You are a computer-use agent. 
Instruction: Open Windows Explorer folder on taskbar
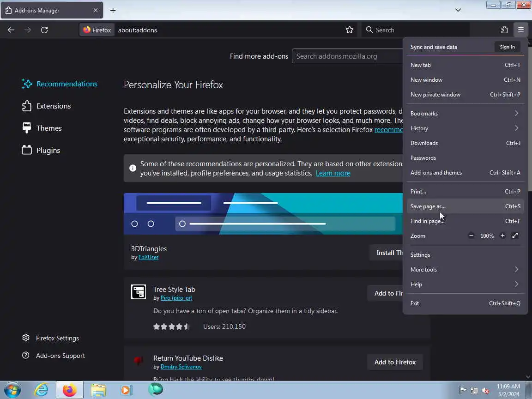(x=98, y=390)
